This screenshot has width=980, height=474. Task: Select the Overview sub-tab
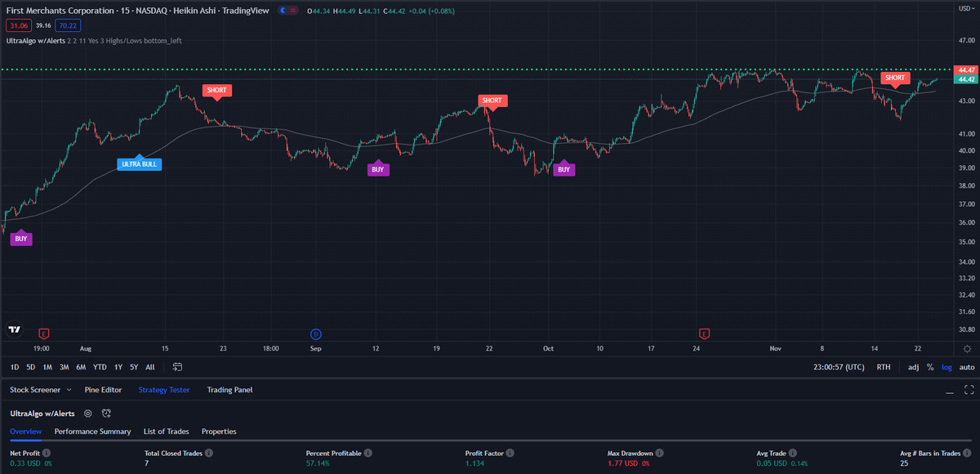[26, 431]
